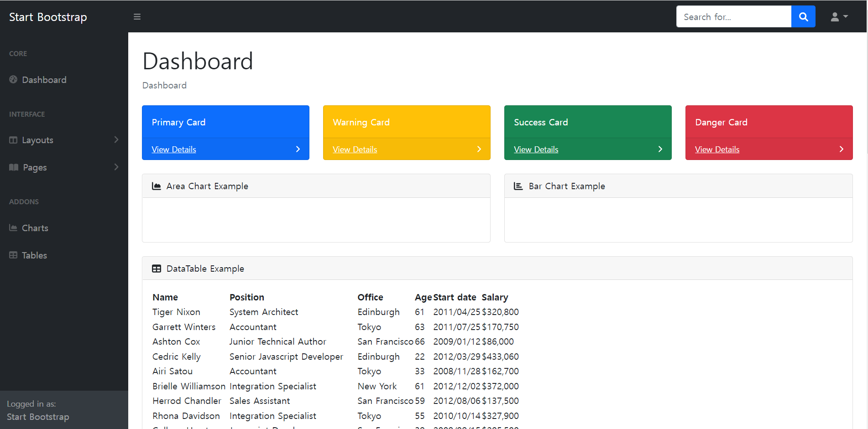Click the Start Bootstrap brand link

click(x=48, y=17)
